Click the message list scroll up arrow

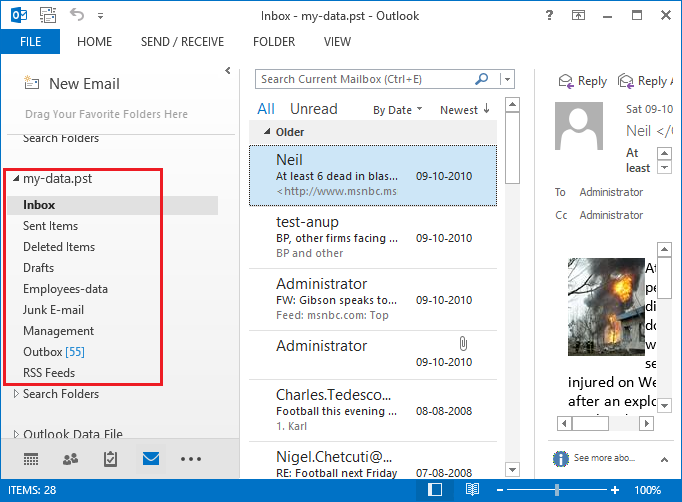pyautogui.click(x=513, y=104)
